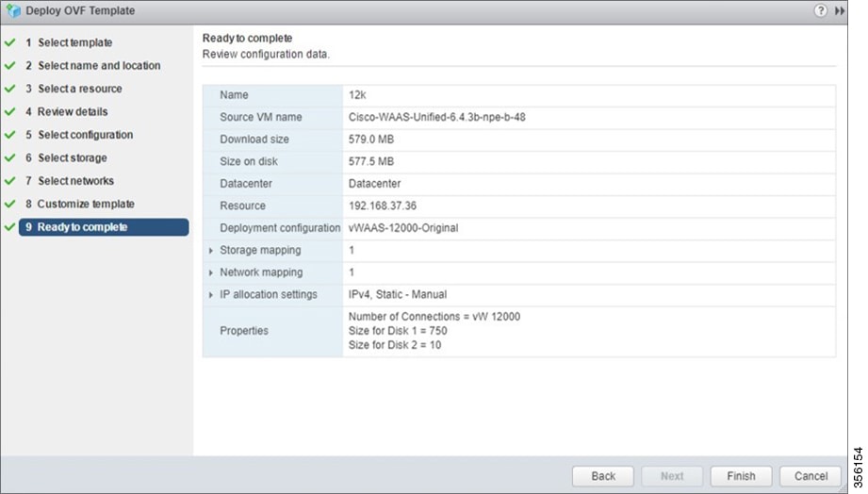Image resolution: width=868 pixels, height=494 pixels.
Task: Click the green checkmark beside Select template
Action: [10, 42]
